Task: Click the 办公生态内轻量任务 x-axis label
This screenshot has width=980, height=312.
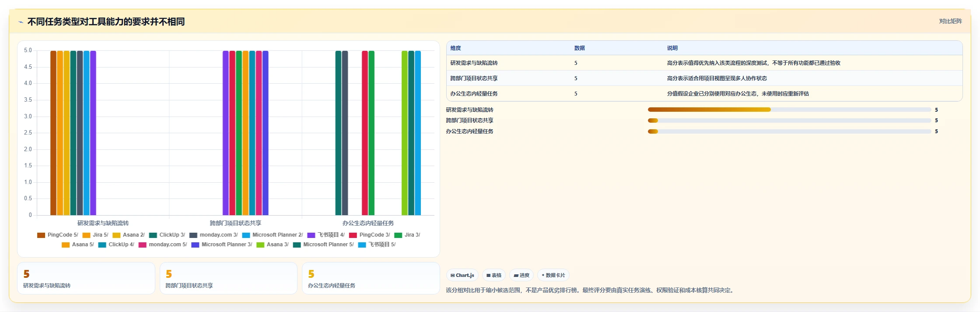Action: 368,223
